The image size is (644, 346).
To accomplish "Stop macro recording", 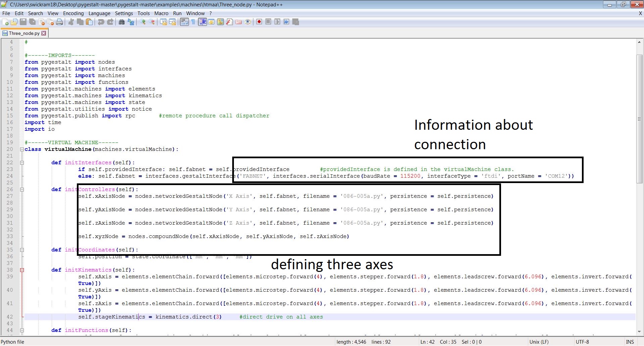I will (x=268, y=22).
